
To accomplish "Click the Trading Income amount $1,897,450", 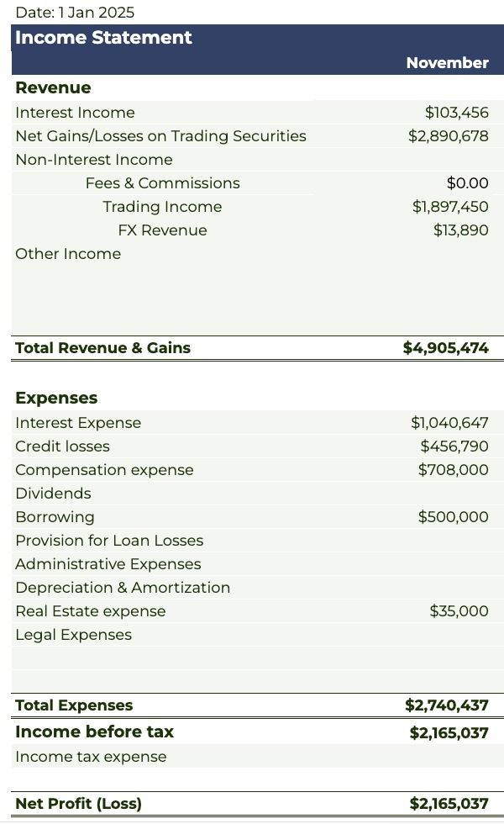I will (x=450, y=207).
